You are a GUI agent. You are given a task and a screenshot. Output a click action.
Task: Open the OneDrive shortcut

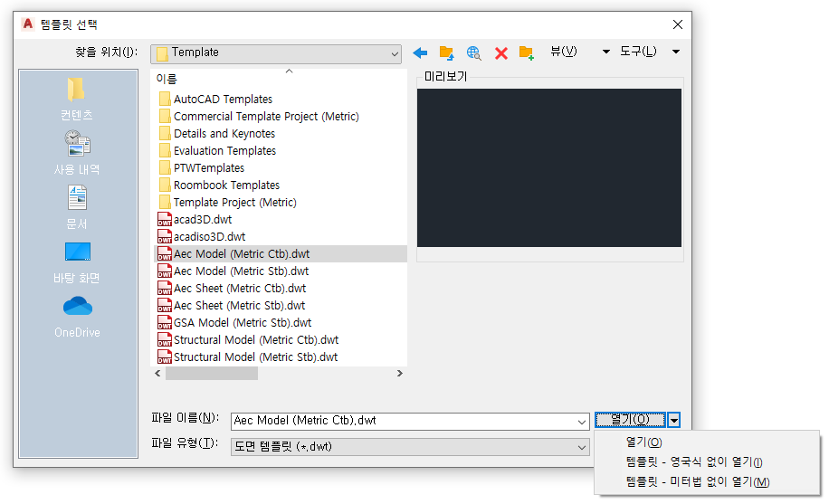77,317
